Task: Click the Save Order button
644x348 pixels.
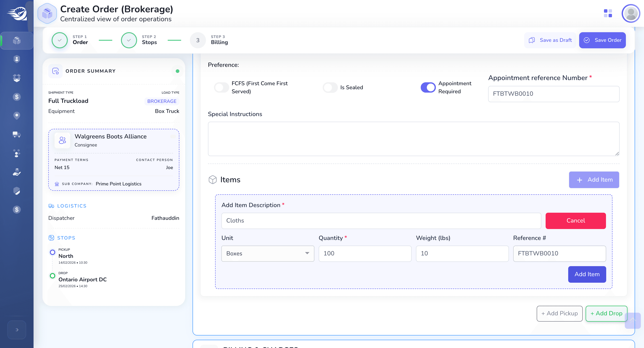Action: click(x=602, y=40)
